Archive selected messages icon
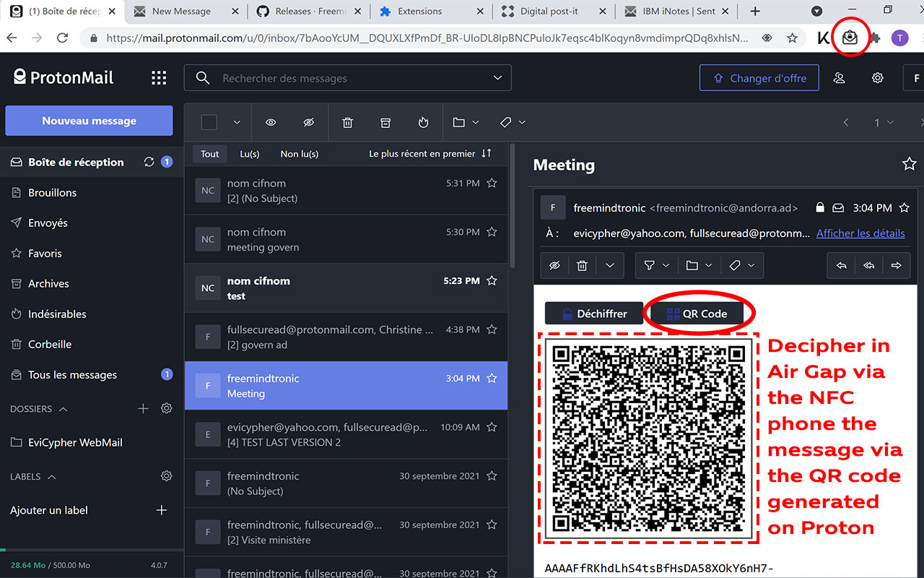Screen dimensions: 924x578 [x=385, y=123]
